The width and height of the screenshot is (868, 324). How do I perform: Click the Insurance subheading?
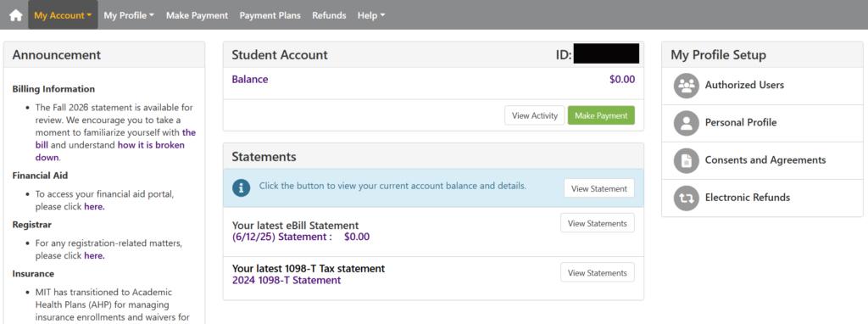[x=33, y=274]
